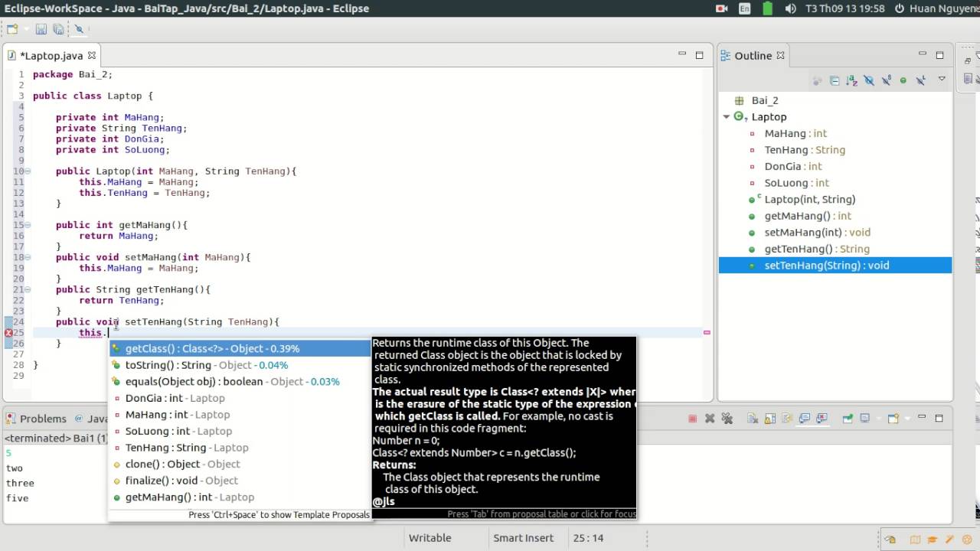Switch to the Problems tab
This screenshot has height=551, width=980.
click(x=36, y=419)
